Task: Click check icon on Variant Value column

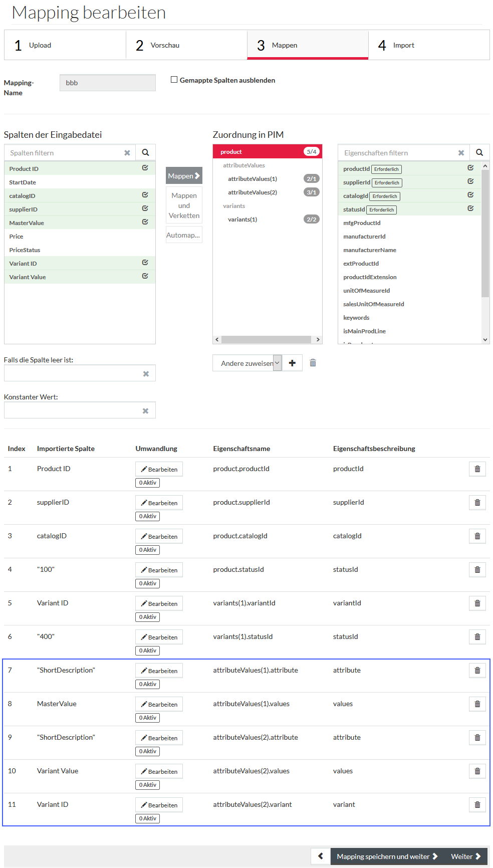Action: [x=145, y=276]
